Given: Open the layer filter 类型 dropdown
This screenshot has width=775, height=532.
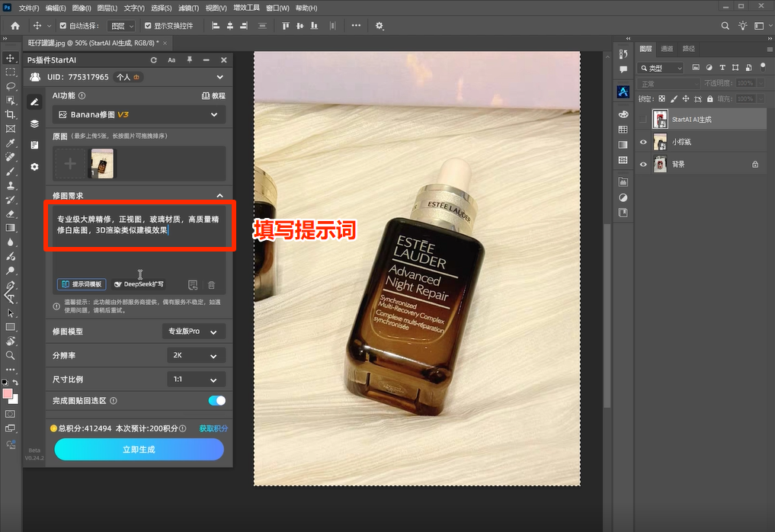Looking at the screenshot, I should click(x=661, y=68).
